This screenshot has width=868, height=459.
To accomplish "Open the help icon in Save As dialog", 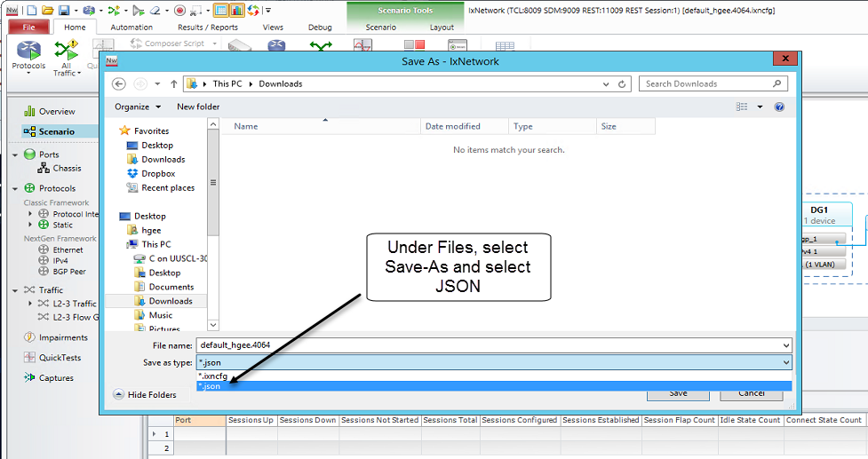I will click(779, 107).
